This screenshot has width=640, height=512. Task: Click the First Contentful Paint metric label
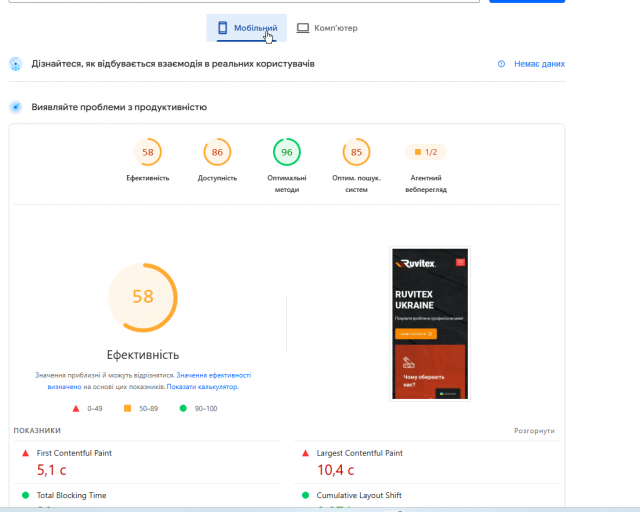(74, 453)
